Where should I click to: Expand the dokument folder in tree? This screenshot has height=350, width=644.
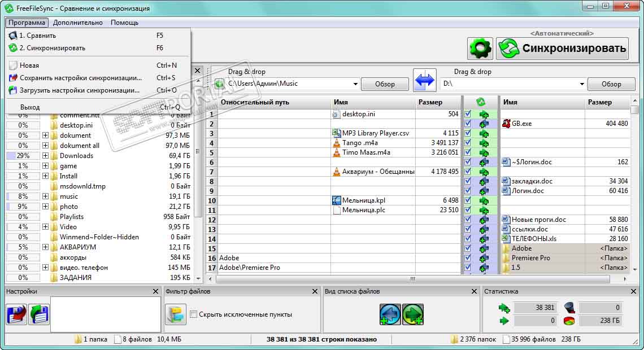[45, 135]
